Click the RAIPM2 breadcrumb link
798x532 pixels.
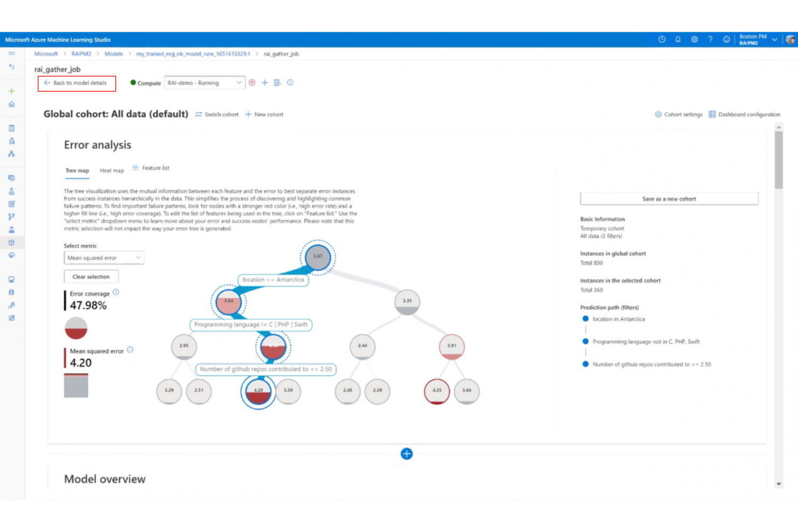pyautogui.click(x=81, y=54)
